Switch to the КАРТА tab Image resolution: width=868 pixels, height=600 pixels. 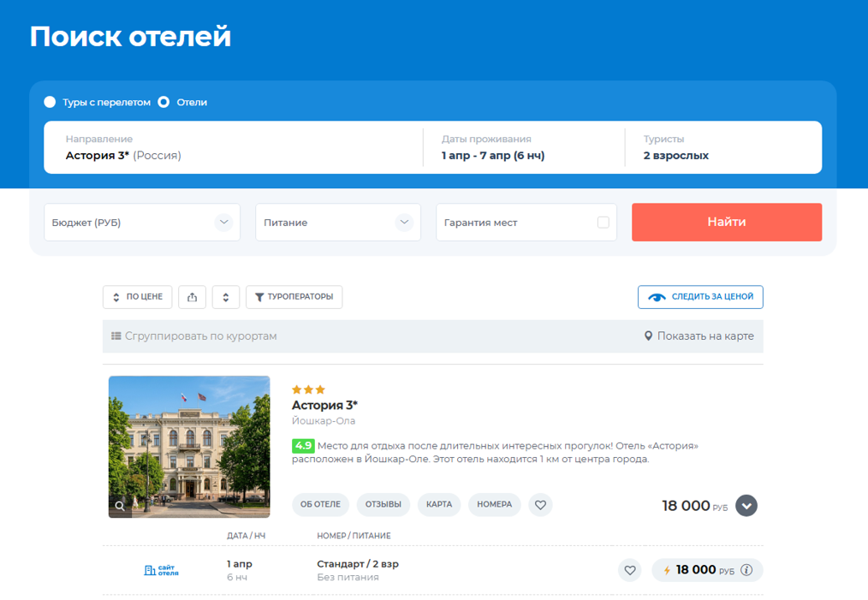439,504
